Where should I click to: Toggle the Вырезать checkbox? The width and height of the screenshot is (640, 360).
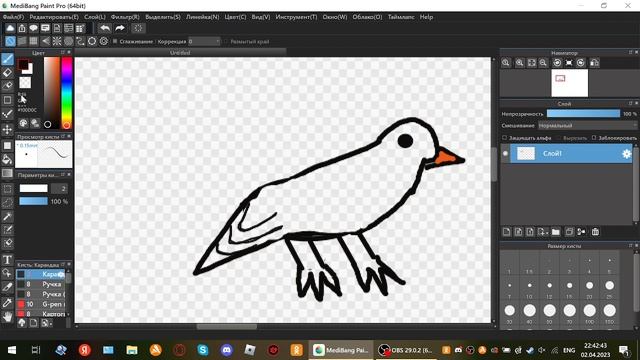[558, 138]
